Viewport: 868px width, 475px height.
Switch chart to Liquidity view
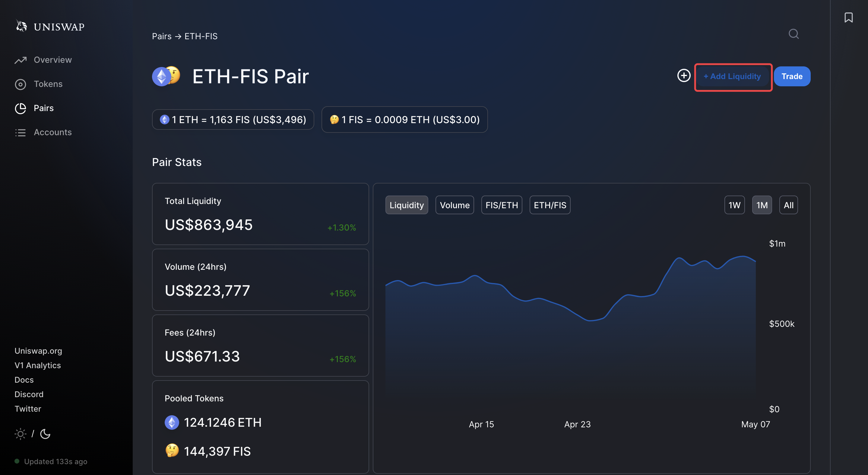(x=407, y=205)
